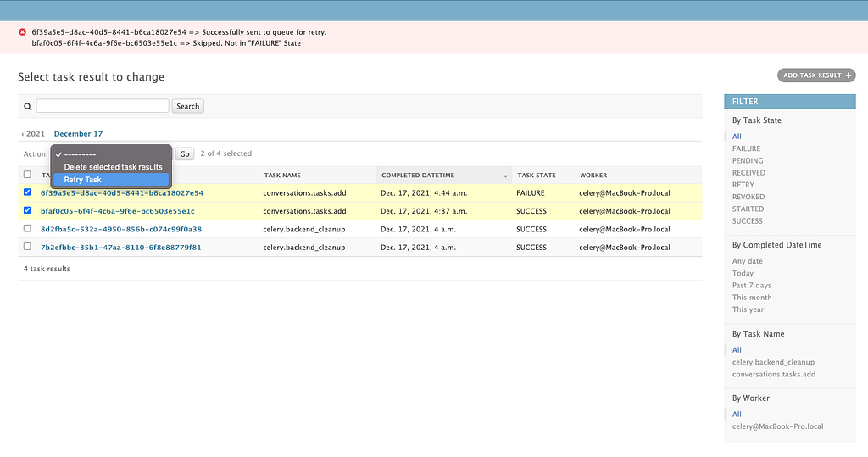Filter completed datetime by Past 7 days
Viewport: 868px width, 457px height.
tap(752, 285)
